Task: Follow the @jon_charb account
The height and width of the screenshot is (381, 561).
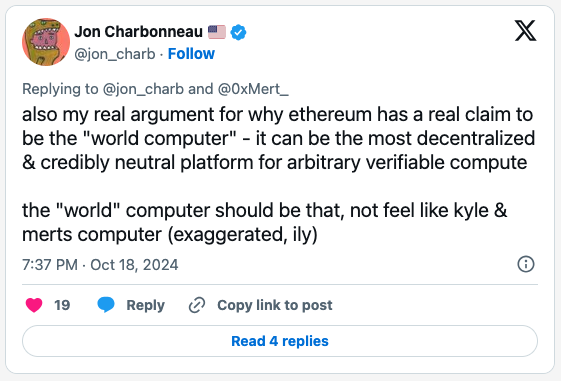Action: click(191, 54)
